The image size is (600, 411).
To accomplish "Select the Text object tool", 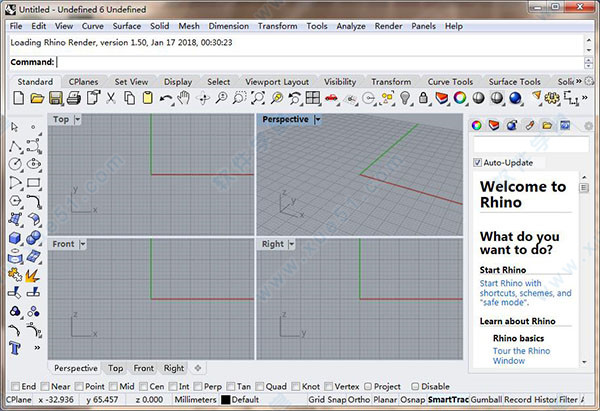I will [x=15, y=347].
